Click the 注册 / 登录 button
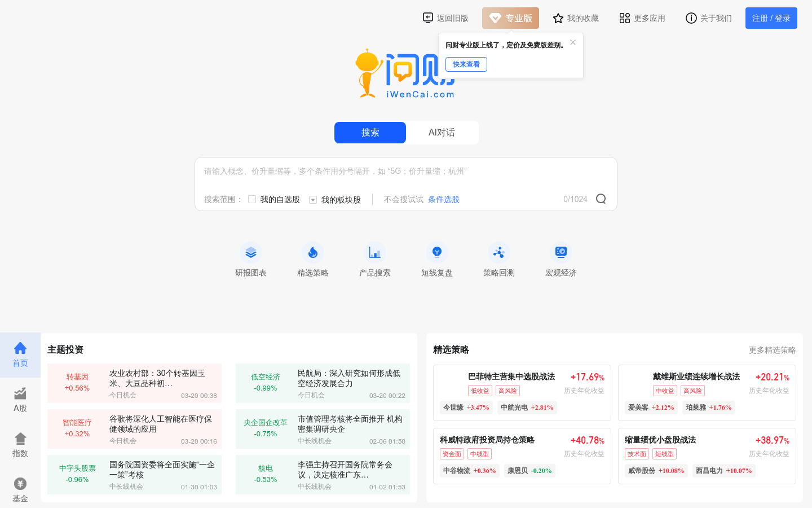 771,17
